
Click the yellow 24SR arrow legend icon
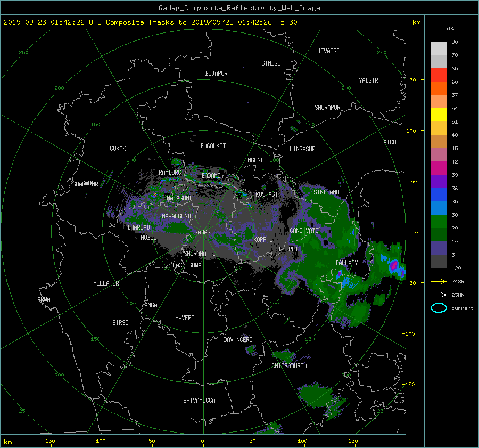(439, 281)
